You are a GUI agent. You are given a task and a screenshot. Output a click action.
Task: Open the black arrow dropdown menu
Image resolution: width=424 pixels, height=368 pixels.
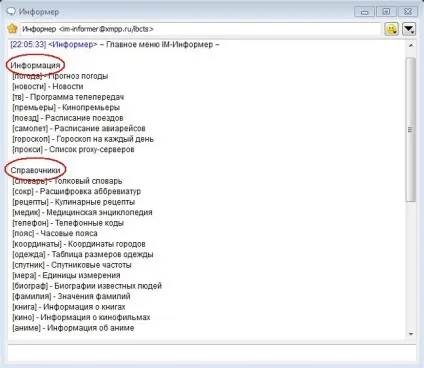(409, 29)
